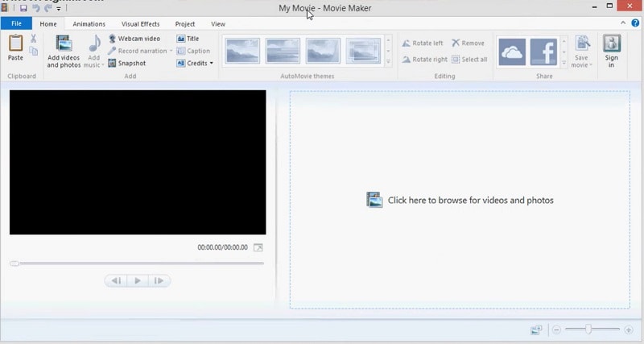644x344 pixels.
Task: Save project from quick access toolbar
Action: click(23, 8)
